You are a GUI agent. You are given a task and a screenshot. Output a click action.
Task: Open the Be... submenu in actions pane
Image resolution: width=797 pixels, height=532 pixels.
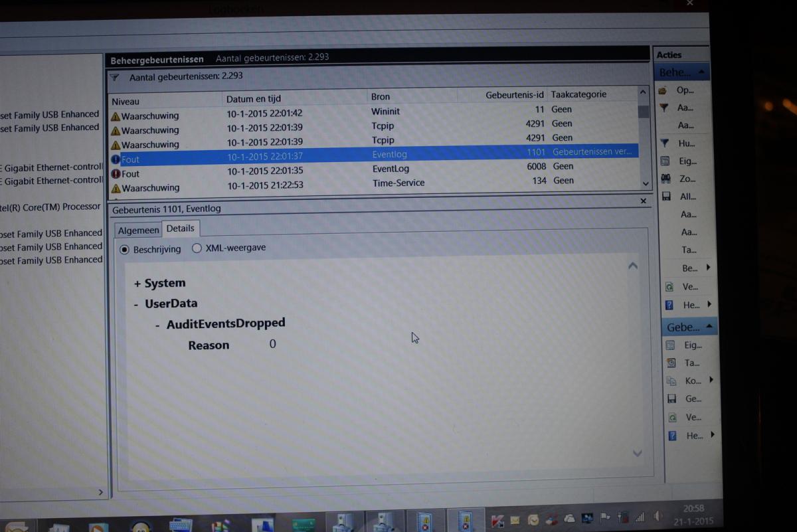pos(708,268)
